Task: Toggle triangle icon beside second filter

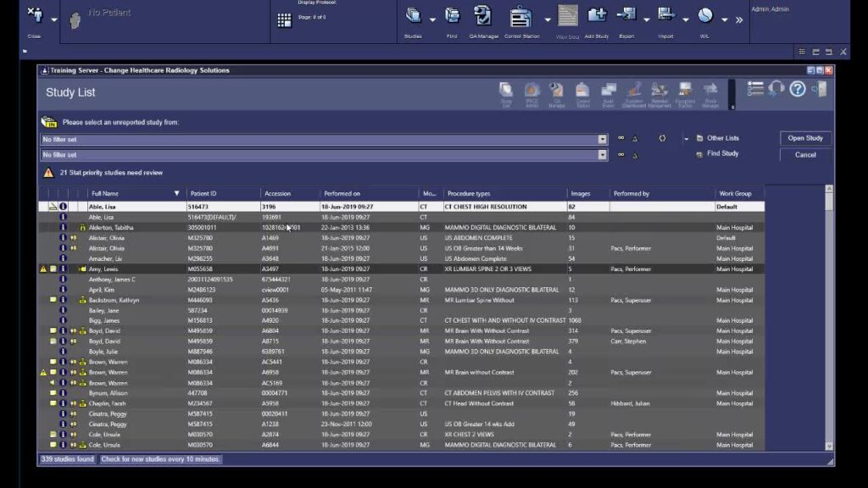Action: 635,156
